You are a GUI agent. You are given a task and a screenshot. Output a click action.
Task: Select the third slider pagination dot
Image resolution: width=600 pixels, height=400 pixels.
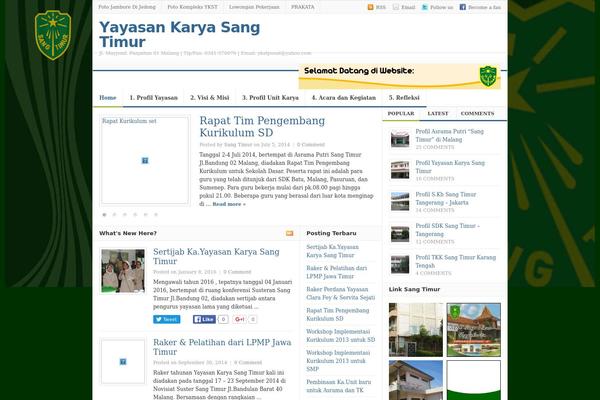(x=125, y=215)
